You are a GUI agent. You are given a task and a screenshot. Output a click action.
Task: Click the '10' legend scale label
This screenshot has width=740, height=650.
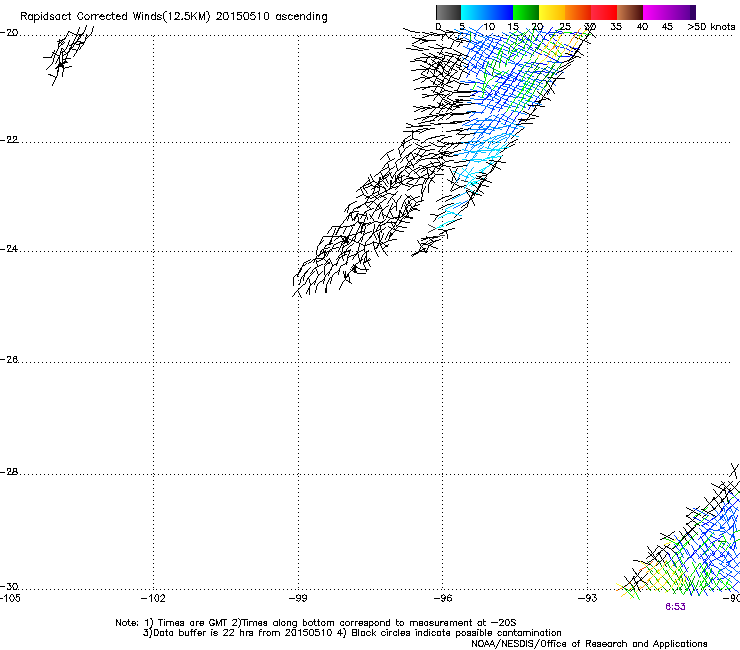[489, 27]
